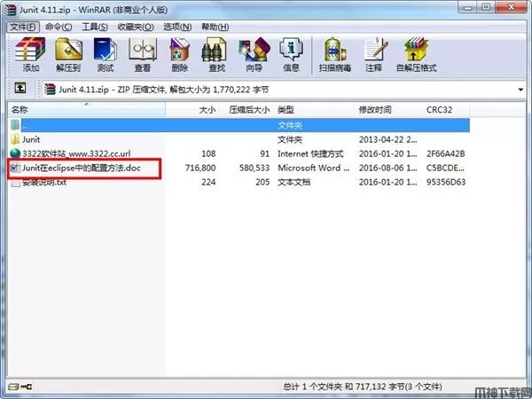Sort by 修改时间 column header
This screenshot has width=532, height=399.
click(x=389, y=110)
